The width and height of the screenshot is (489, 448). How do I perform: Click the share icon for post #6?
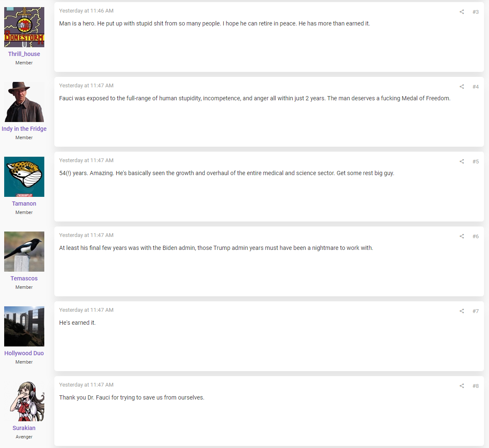coord(461,236)
